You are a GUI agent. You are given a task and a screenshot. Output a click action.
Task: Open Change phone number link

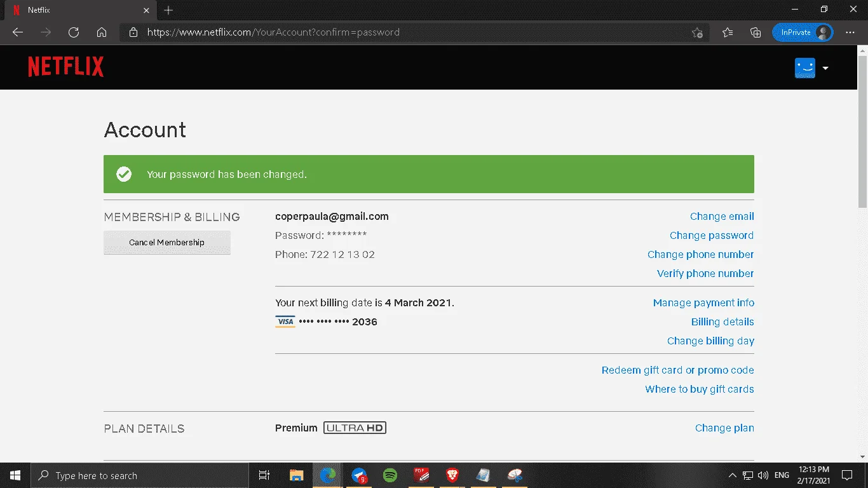pyautogui.click(x=701, y=255)
